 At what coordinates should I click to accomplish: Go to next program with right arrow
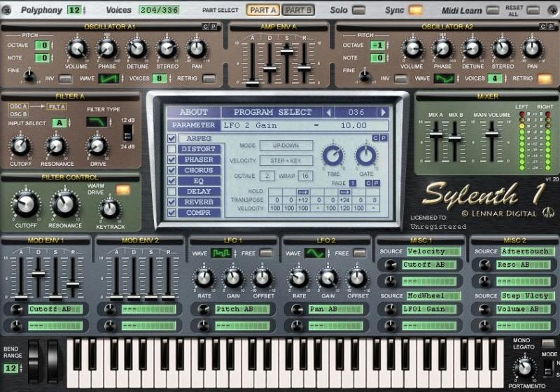[383, 112]
